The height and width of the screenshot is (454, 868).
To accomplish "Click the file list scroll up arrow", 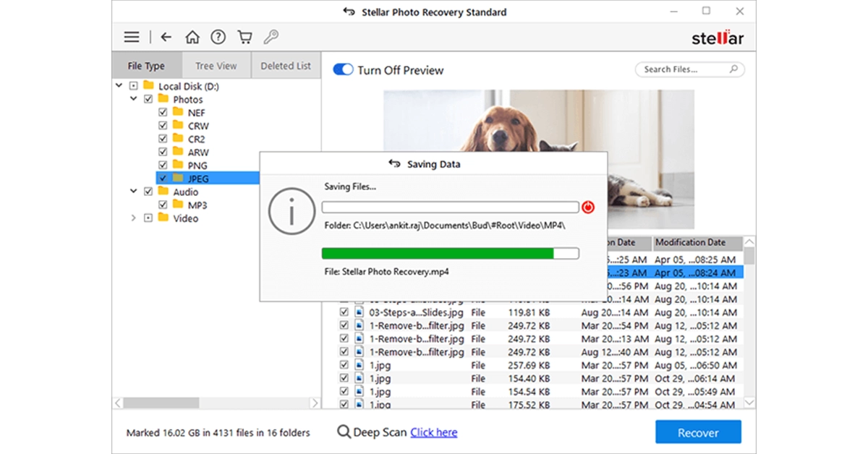I will (x=749, y=242).
